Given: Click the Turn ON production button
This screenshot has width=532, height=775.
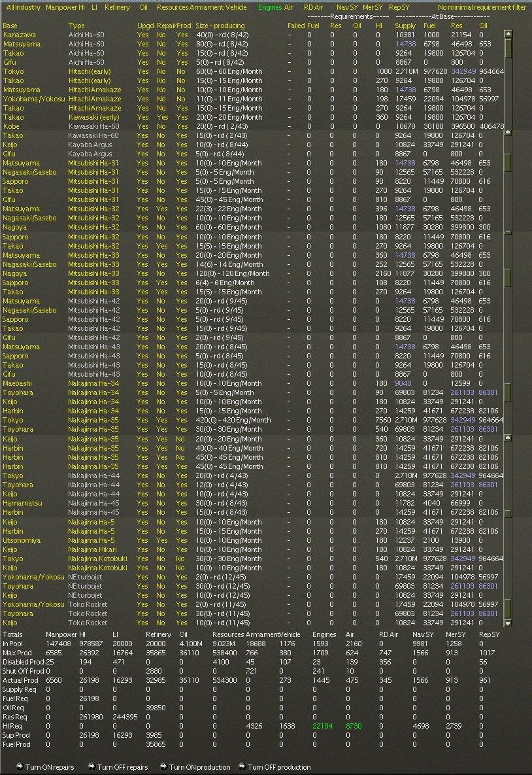Looking at the screenshot, I should pyautogui.click(x=195, y=767).
